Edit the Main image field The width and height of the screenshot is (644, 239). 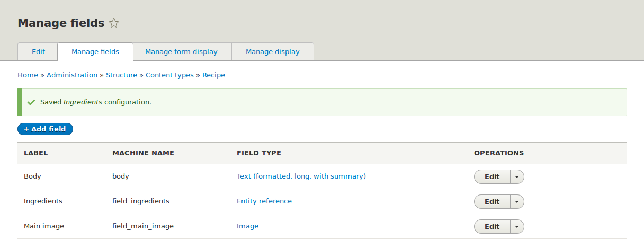(492, 226)
